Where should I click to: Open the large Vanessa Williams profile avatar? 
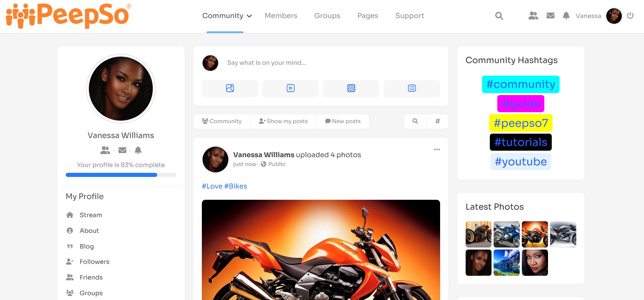point(121,89)
